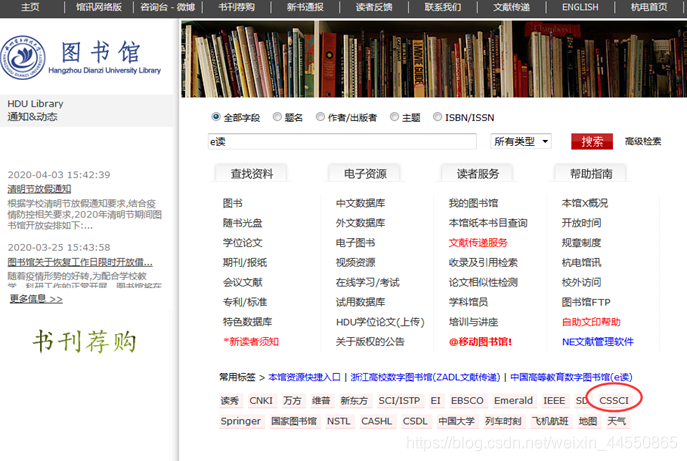Screen dimensions: 687x461
Task: Select the 全部字段 radio button
Action: click(216, 117)
